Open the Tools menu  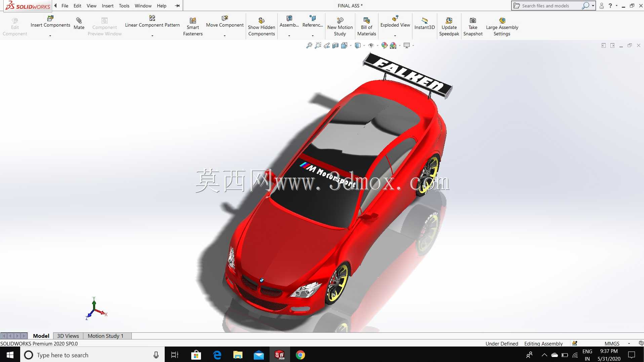(124, 6)
